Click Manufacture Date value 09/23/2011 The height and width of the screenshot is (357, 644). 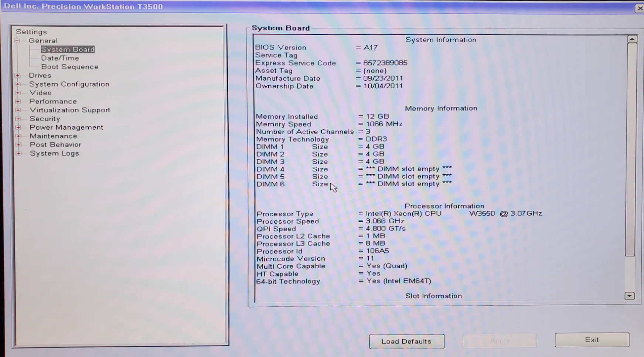click(x=383, y=78)
